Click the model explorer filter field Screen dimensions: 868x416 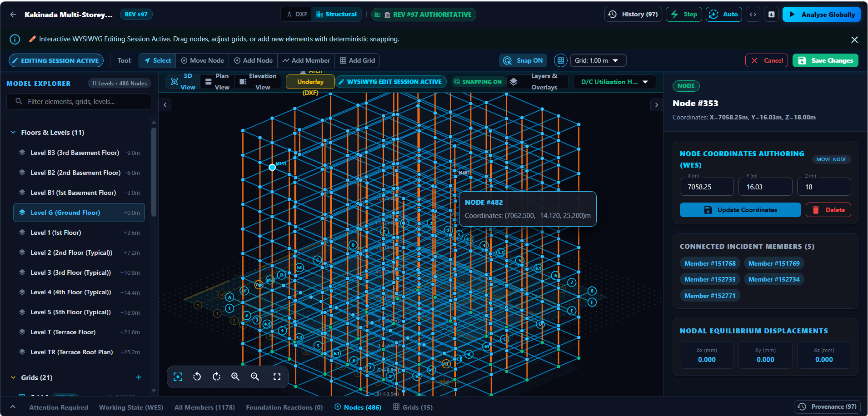79,102
